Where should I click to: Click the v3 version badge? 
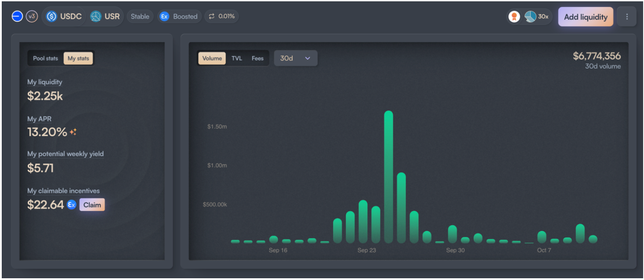click(32, 17)
